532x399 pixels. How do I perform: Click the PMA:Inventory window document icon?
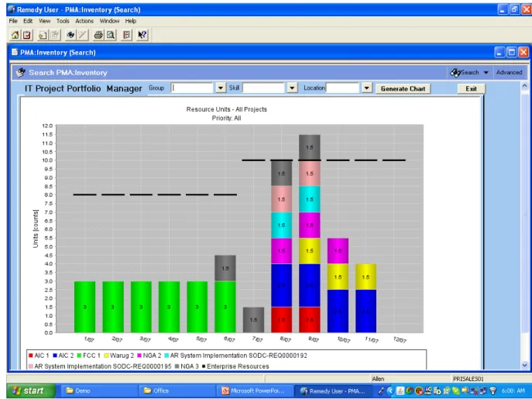pyautogui.click(x=15, y=52)
